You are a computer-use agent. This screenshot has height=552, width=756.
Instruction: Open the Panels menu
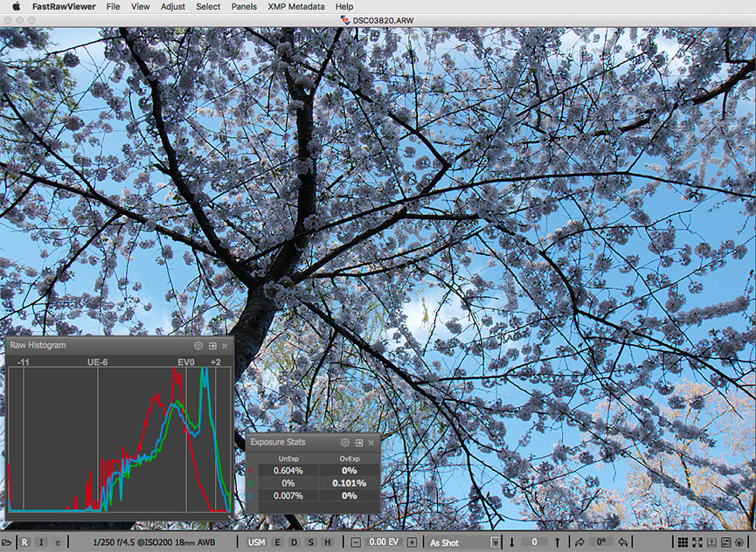(244, 6)
